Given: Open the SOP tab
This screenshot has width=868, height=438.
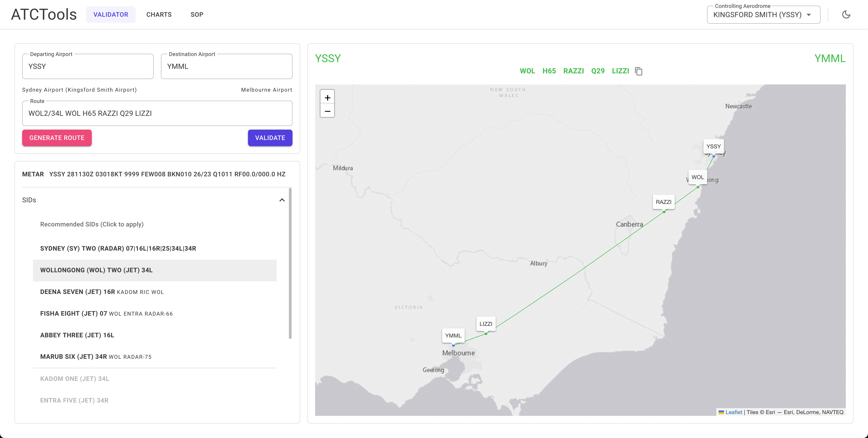Looking at the screenshot, I should [x=197, y=14].
